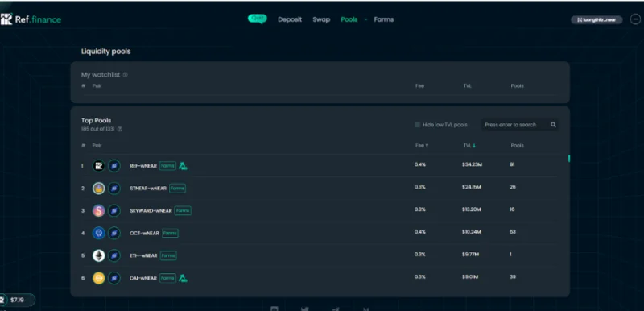Click Farms badge on ETH-wNEAR row

point(168,255)
